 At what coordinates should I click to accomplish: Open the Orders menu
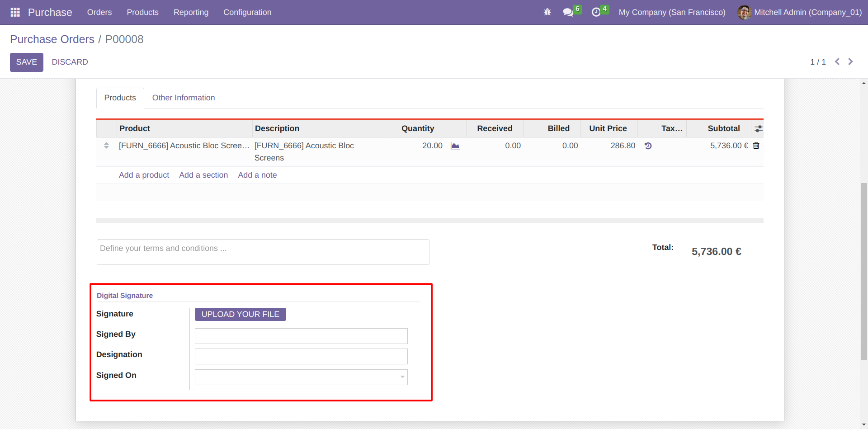(99, 12)
